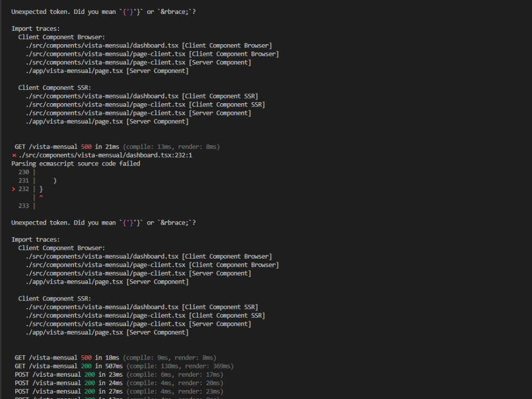Image resolution: width=532 pixels, height=399 pixels.
Task: Select the POST request finished in 24ms
Action: [x=119, y=383]
